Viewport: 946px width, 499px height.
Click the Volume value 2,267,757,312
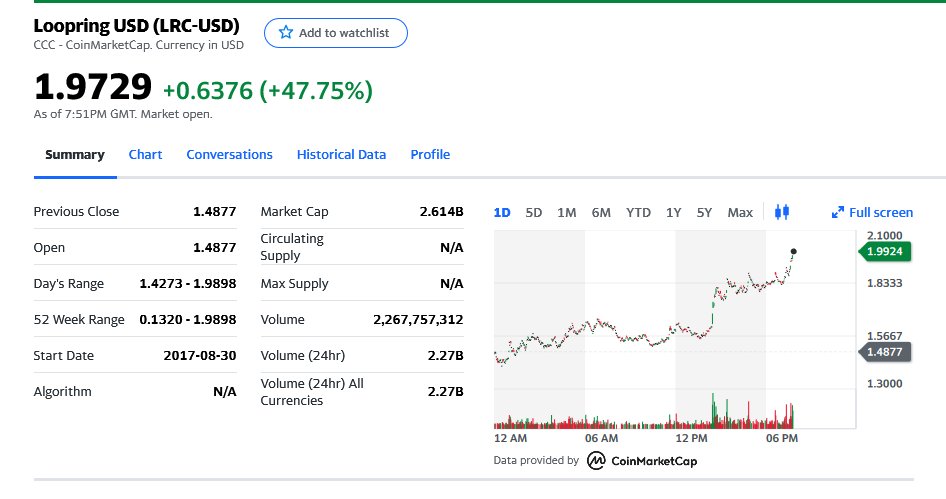coord(418,320)
